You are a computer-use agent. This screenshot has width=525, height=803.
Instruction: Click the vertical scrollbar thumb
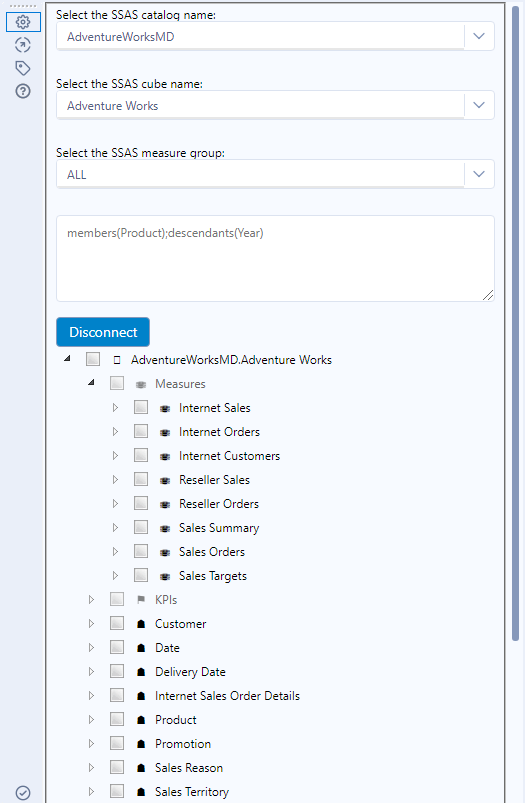tap(516, 323)
